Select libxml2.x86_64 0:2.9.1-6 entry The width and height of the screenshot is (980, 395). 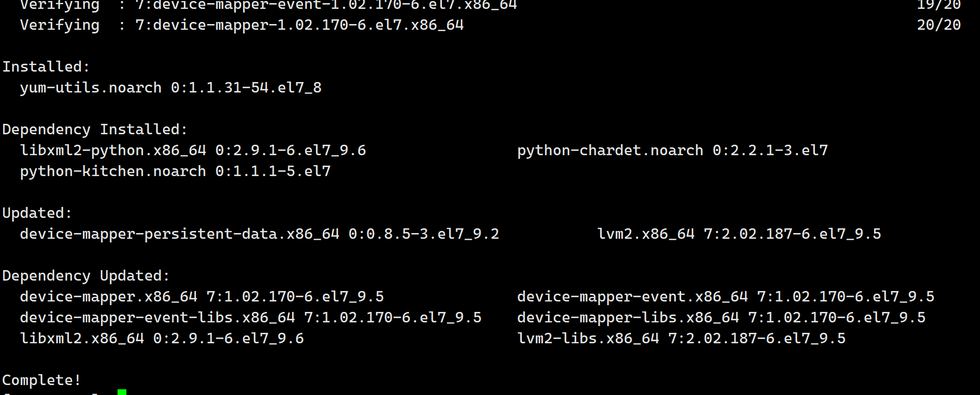click(x=162, y=338)
